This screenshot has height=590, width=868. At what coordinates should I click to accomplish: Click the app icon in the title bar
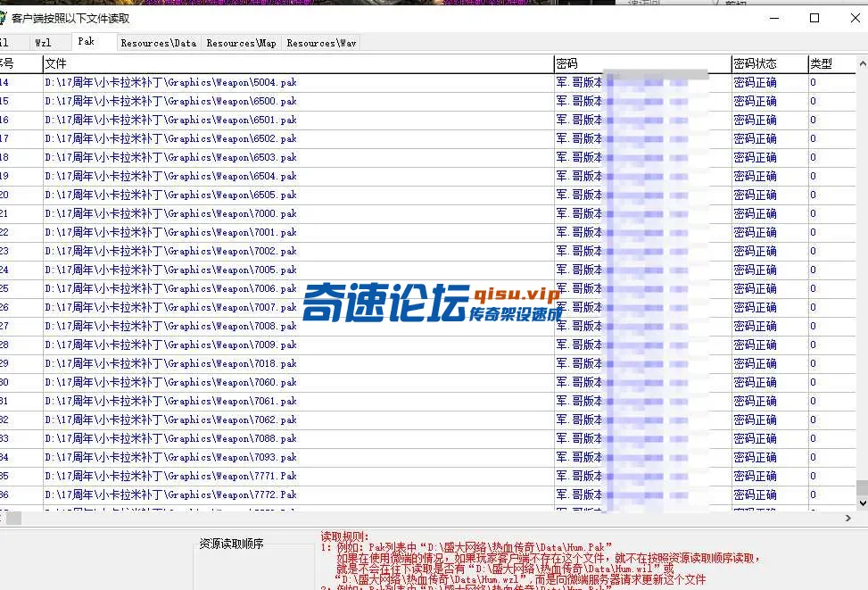pos(3,18)
